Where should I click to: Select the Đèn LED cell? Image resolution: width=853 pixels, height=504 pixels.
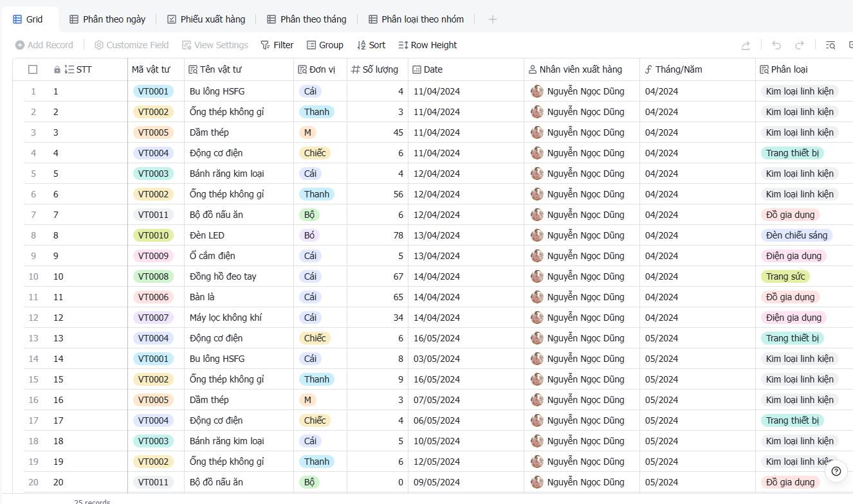[x=239, y=235]
